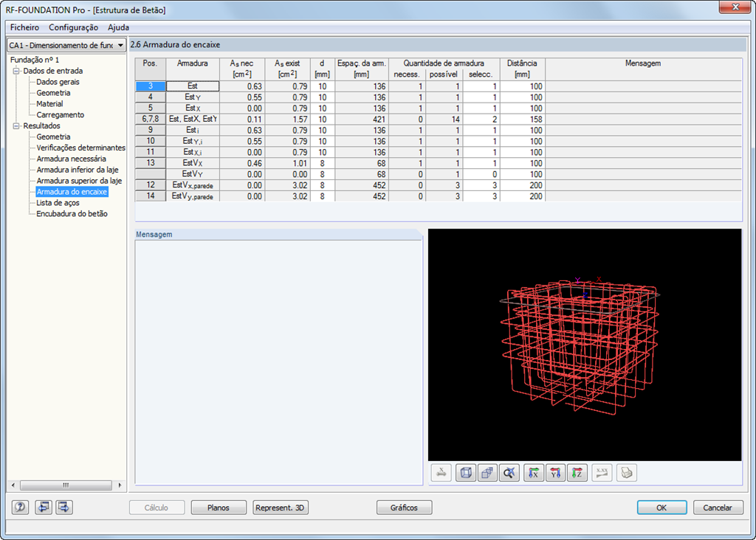
Task: Select row header Pos. 6,7,8
Action: (x=151, y=119)
